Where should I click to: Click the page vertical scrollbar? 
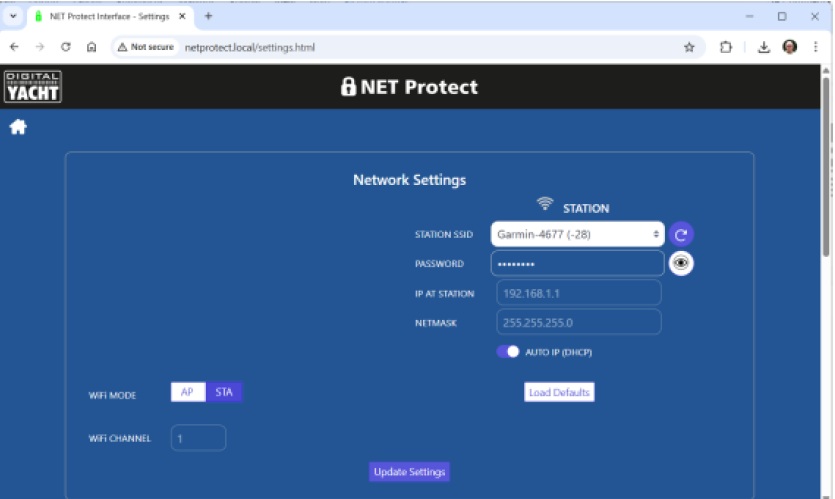pyautogui.click(x=826, y=170)
